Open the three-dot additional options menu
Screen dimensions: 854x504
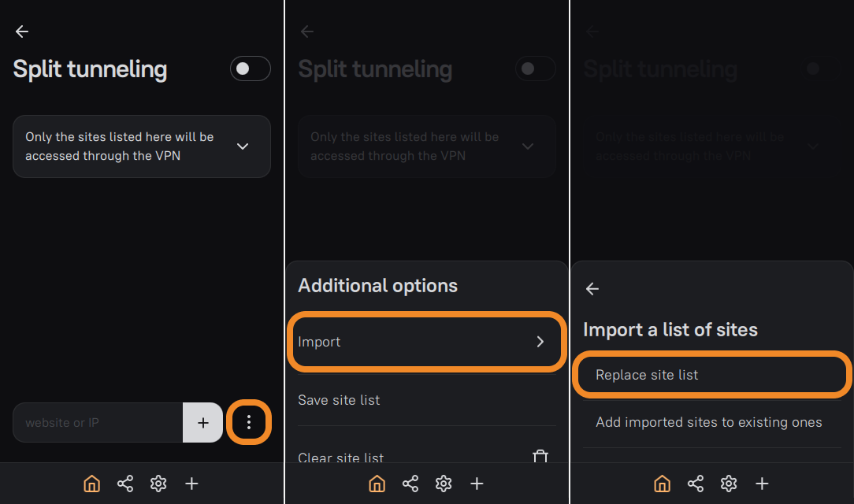point(249,423)
